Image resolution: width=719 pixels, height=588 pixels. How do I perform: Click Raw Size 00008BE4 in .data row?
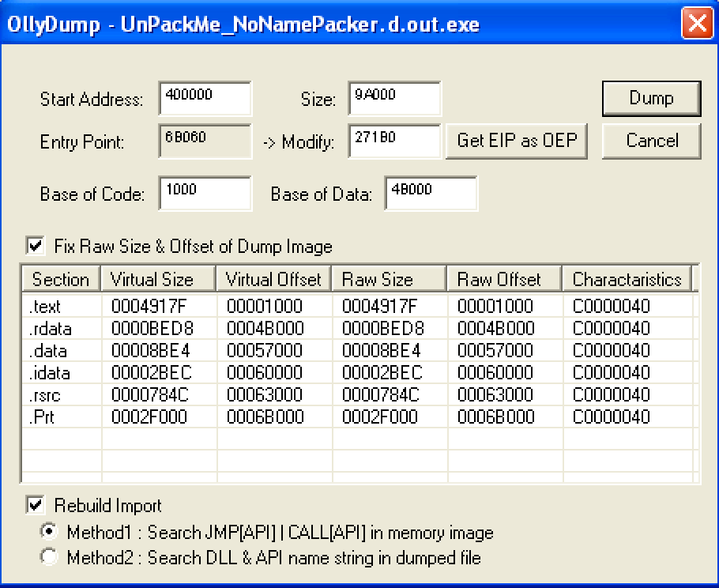coord(382,350)
